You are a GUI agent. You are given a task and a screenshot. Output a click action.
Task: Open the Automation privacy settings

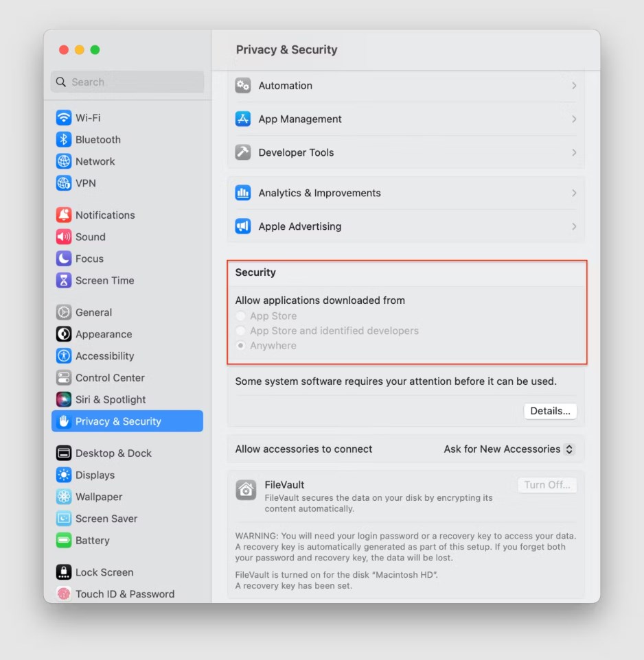406,86
